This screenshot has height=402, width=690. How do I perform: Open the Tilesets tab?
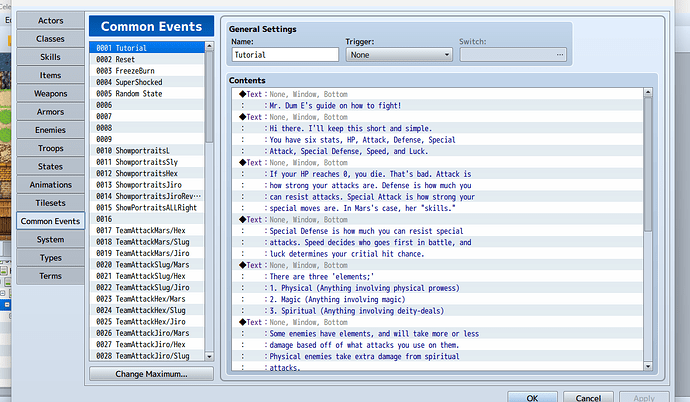(x=50, y=202)
